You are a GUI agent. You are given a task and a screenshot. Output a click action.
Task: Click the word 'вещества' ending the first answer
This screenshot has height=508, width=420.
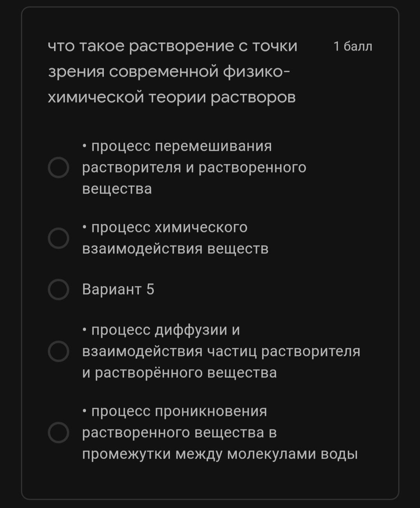(117, 189)
